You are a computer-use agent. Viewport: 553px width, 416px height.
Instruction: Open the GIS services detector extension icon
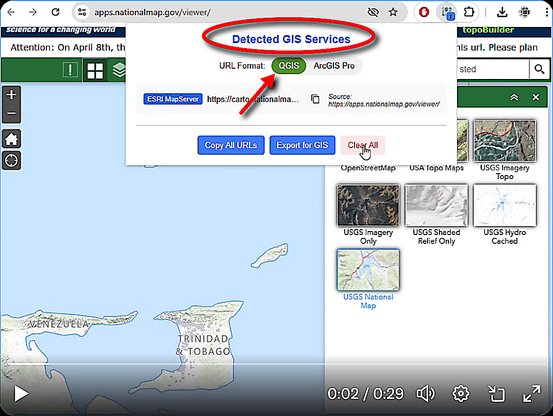point(447,13)
